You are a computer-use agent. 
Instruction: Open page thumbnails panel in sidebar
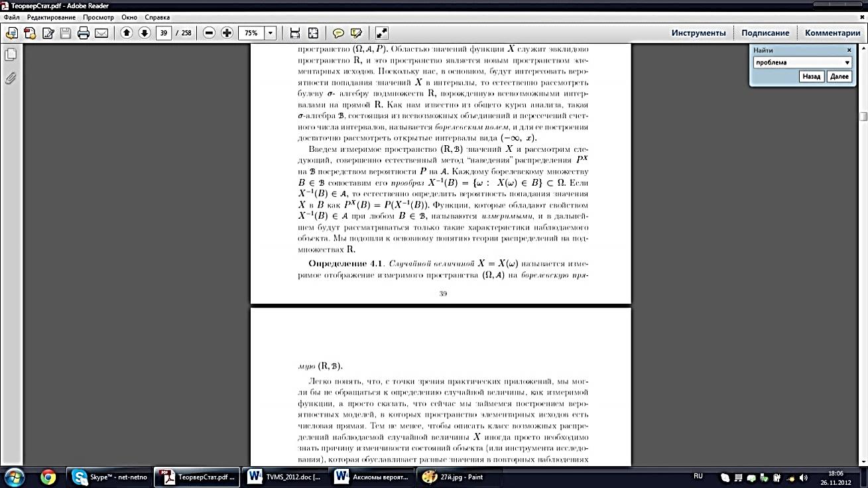tap(10, 55)
